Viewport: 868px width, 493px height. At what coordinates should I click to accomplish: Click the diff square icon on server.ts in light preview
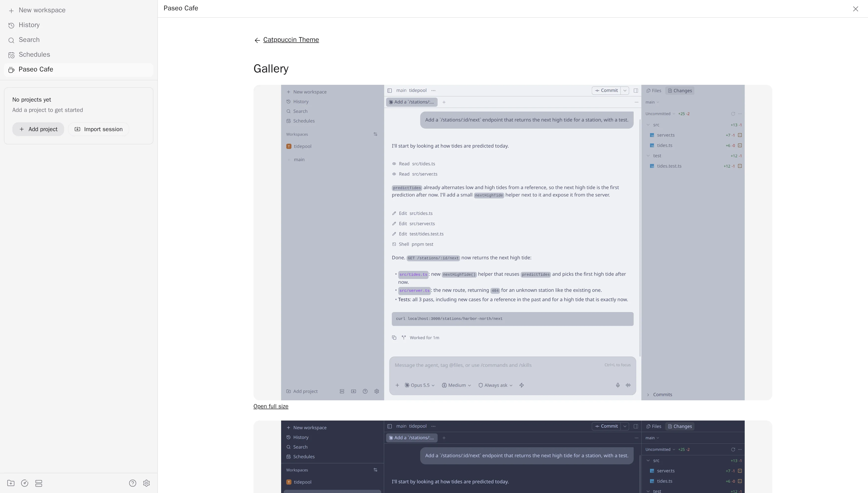pos(740,135)
